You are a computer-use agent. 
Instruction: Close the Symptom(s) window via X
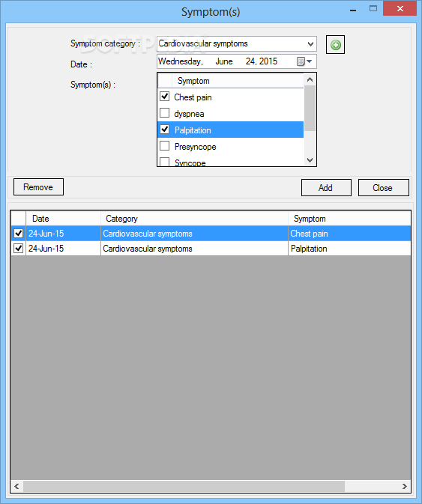click(x=400, y=9)
